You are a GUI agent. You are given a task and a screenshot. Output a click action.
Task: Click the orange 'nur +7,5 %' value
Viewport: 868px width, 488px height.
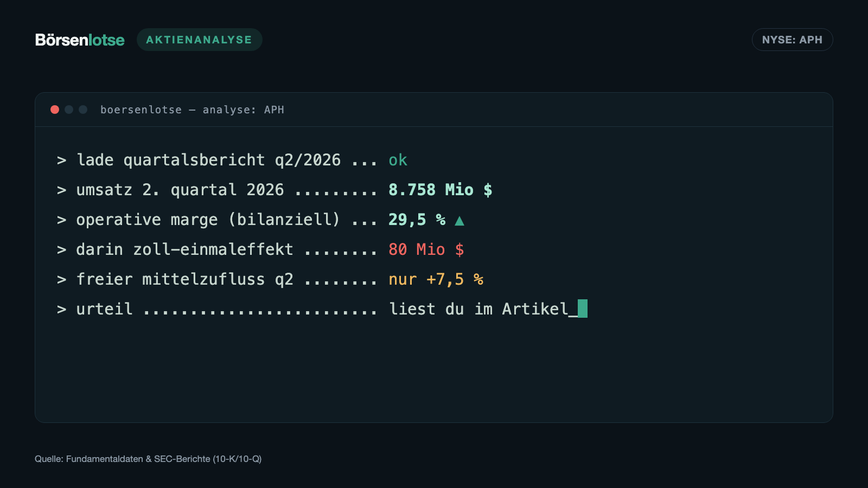tap(436, 279)
